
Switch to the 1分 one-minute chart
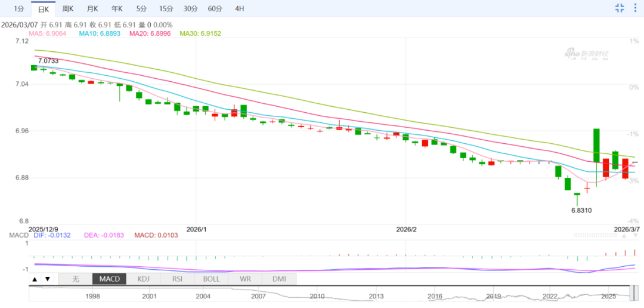pyautogui.click(x=19, y=8)
